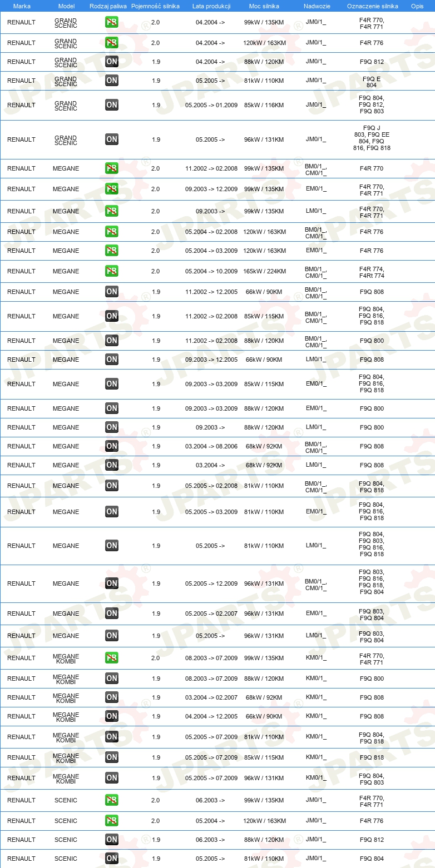
Task: Click the Pojemność silnika column header
Action: tap(155, 6)
